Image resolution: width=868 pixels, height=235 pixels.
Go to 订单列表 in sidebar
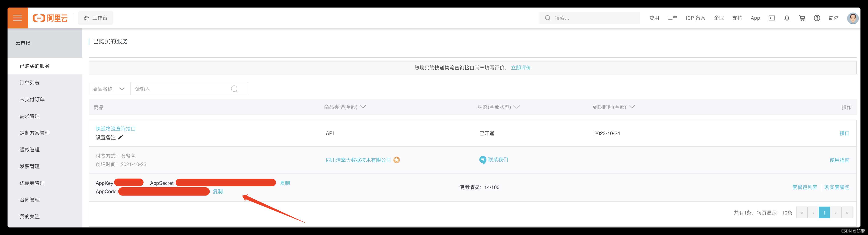(x=45, y=83)
